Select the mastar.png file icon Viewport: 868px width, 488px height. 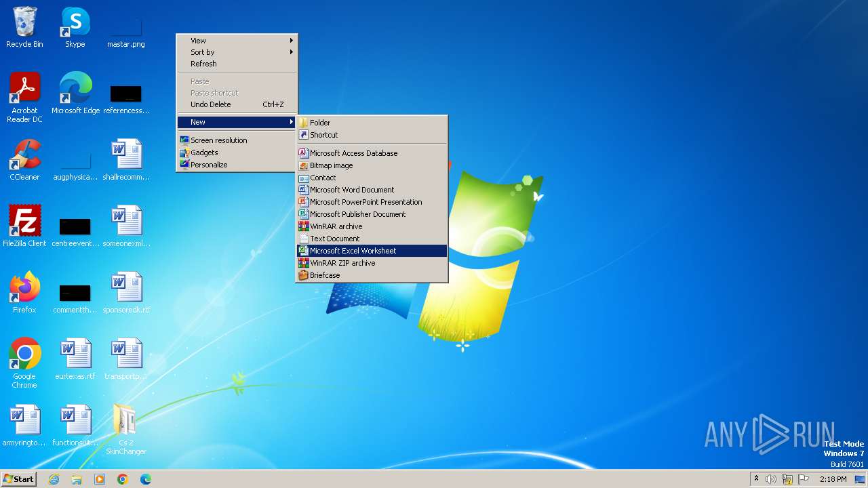click(x=125, y=30)
